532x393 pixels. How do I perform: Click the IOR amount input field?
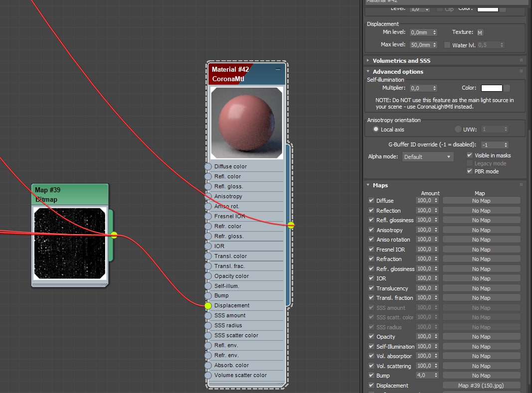point(424,278)
